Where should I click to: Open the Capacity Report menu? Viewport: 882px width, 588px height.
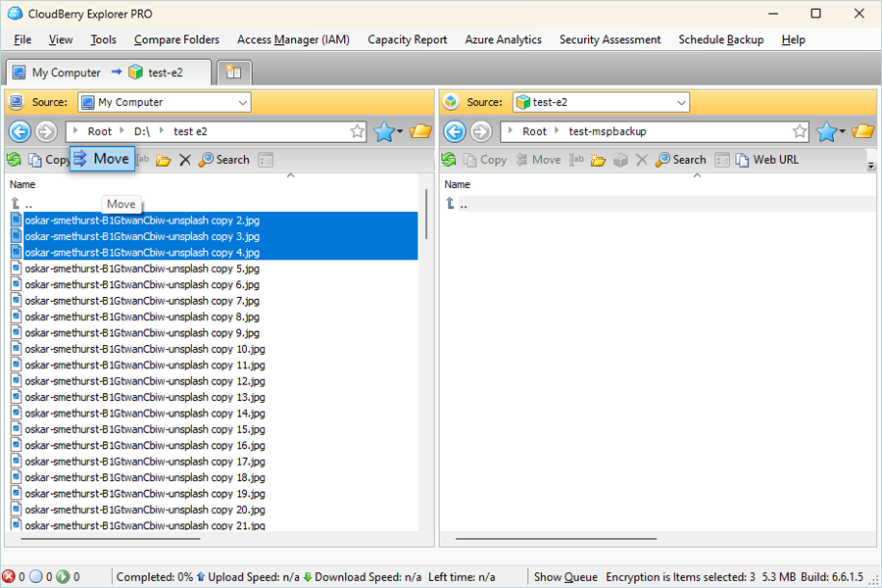[x=408, y=40]
